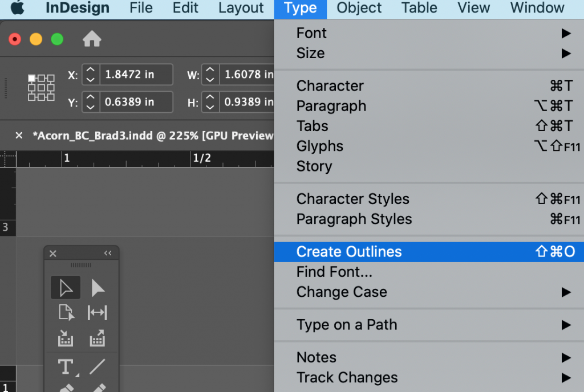This screenshot has width=584, height=392.
Task: Choose Tabs from Type menu
Action: (429, 126)
